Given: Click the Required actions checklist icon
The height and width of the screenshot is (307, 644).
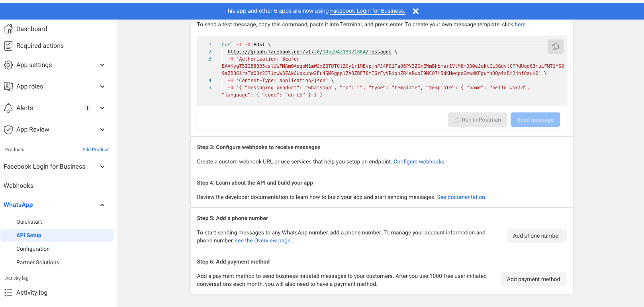Looking at the screenshot, I should click(8, 46).
